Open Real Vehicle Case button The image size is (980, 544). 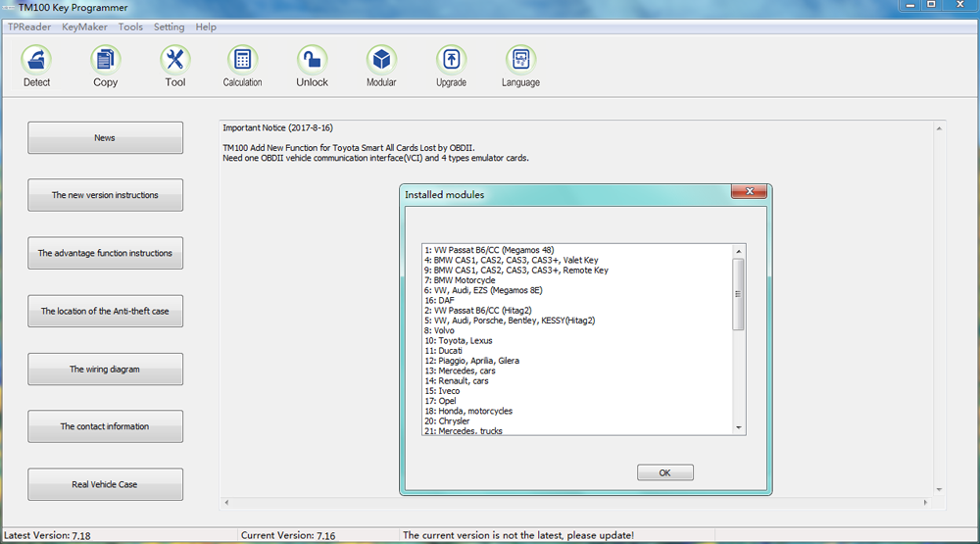[x=105, y=484]
